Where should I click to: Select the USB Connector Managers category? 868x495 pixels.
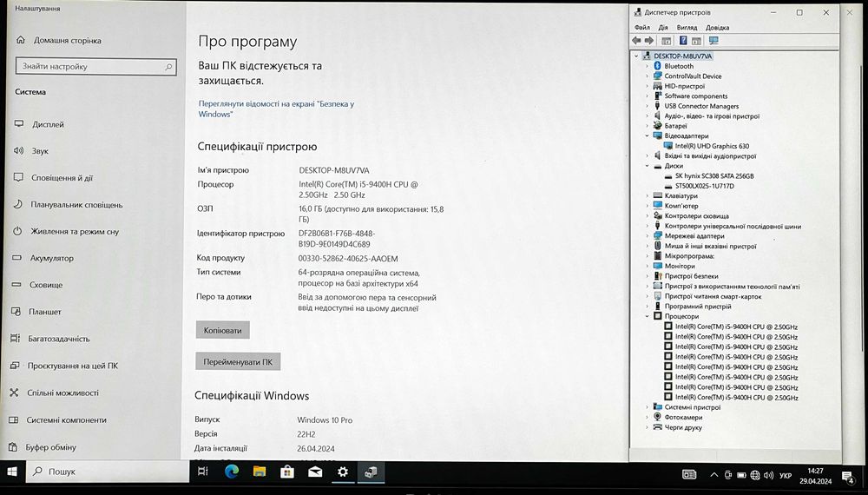[701, 106]
